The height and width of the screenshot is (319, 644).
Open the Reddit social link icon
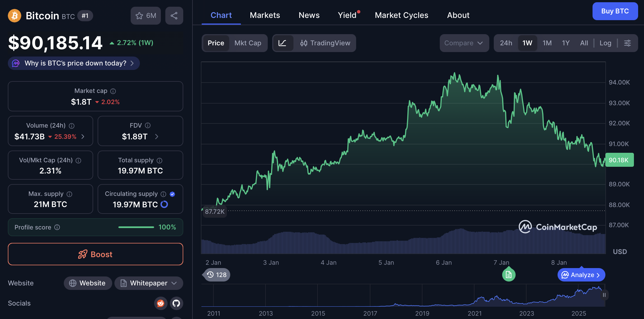coord(161,303)
